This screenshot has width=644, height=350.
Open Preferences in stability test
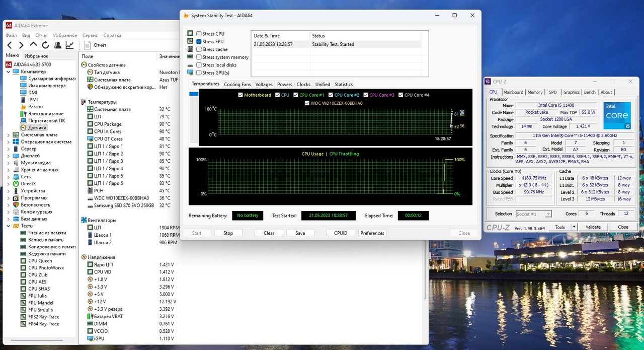coord(372,233)
